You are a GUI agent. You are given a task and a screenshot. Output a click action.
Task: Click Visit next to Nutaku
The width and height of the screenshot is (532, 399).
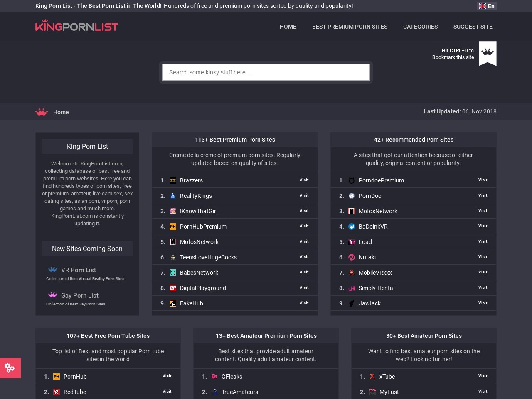483,257
